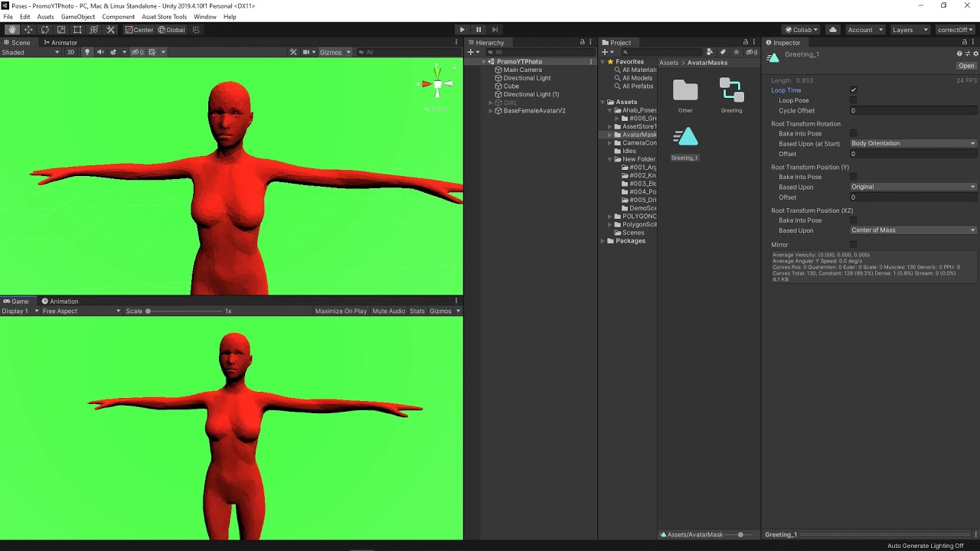Start Play mode

[462, 30]
